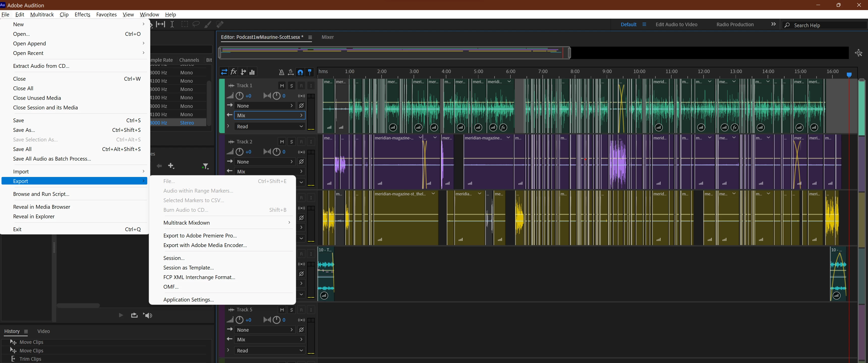Open the EQ bars view icon
Image resolution: width=868 pixels, height=363 pixels.
pyautogui.click(x=252, y=72)
